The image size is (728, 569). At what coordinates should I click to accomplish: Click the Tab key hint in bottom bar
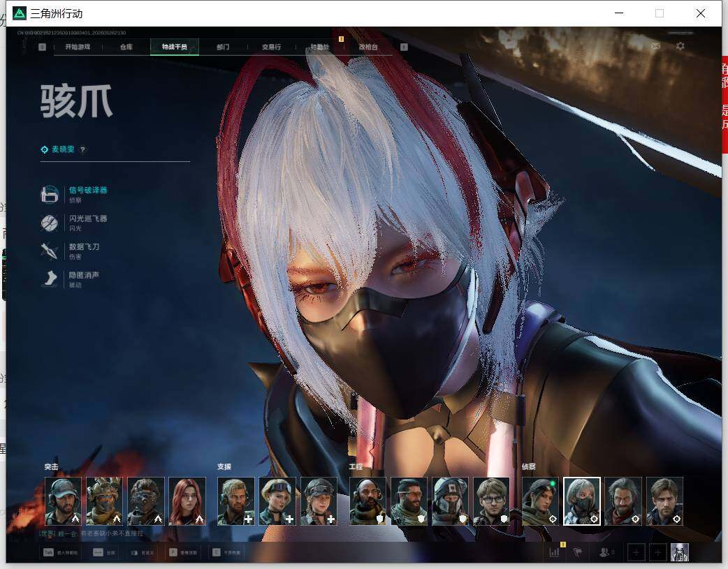[48, 552]
